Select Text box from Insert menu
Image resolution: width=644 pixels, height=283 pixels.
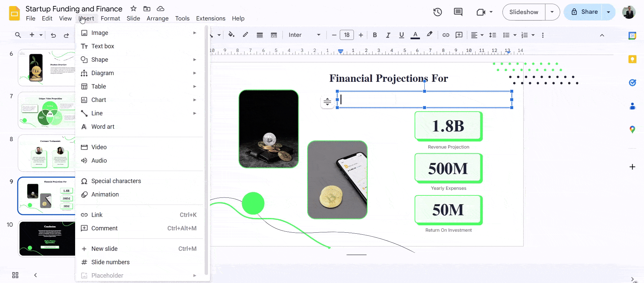[x=103, y=46]
